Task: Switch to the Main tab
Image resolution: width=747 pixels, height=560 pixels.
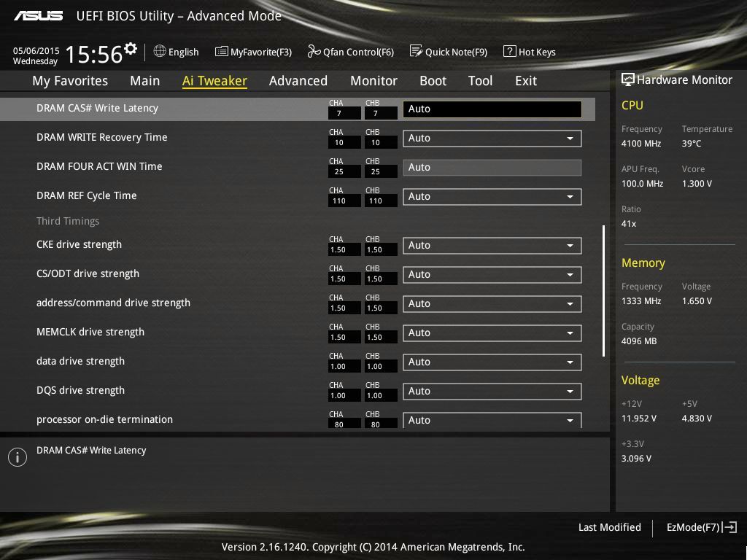Action: 145,81
